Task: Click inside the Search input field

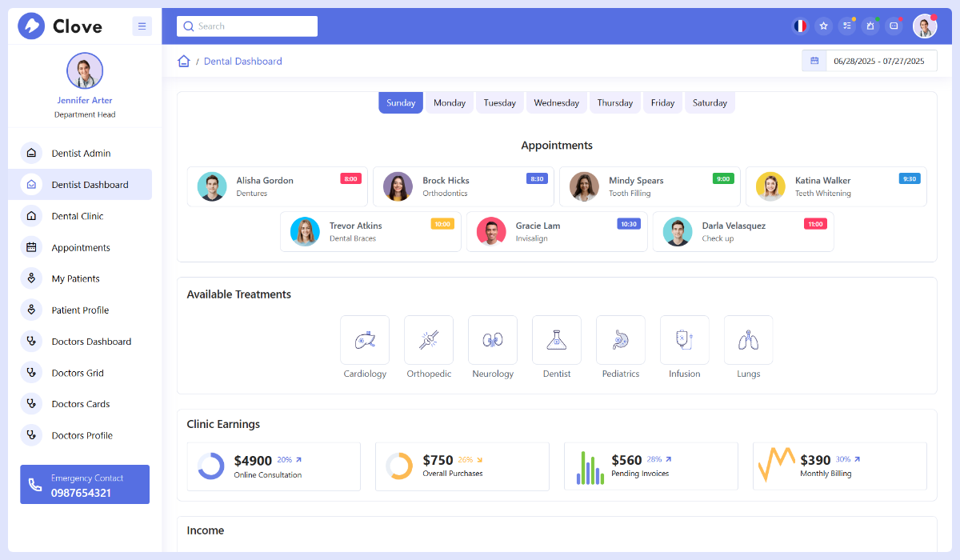Action: click(x=246, y=26)
